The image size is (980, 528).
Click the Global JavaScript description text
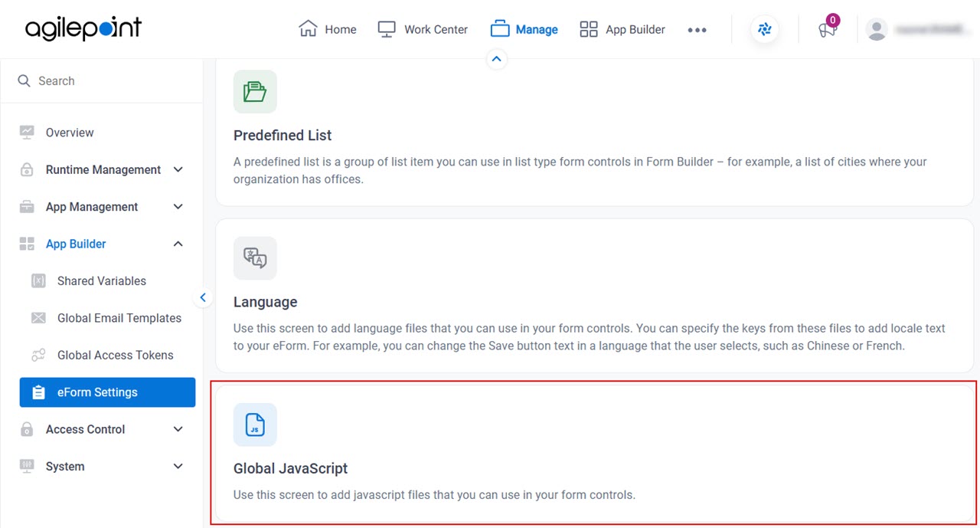tap(434, 495)
